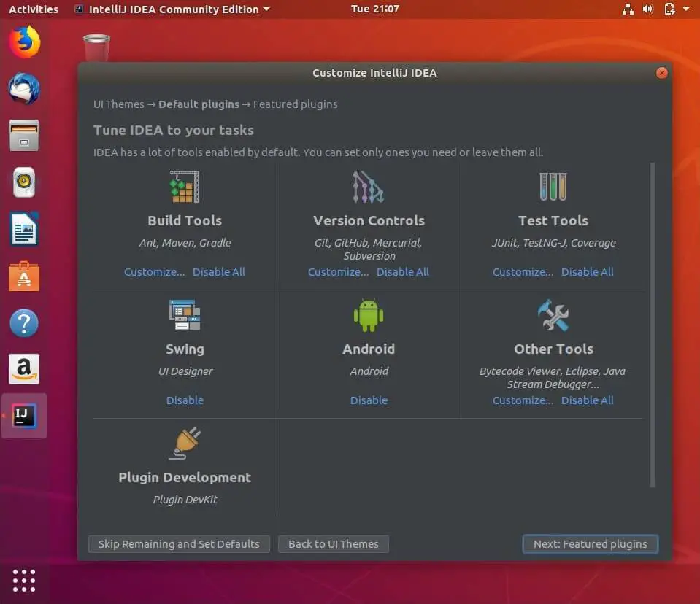Open Ubuntu Software from the dock
The width and height of the screenshot is (700, 604).
pos(24,276)
